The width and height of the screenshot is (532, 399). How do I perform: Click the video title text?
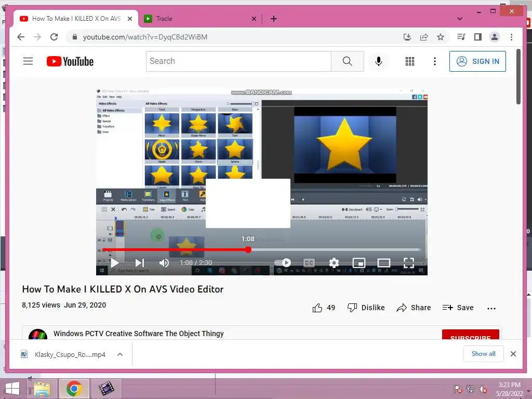coord(123,289)
